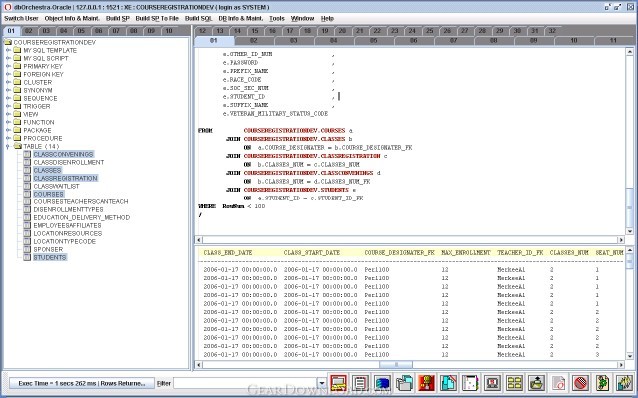This screenshot has width=638, height=398.
Task: Click the cyan documents with red slash icon
Action: [x=448, y=383]
